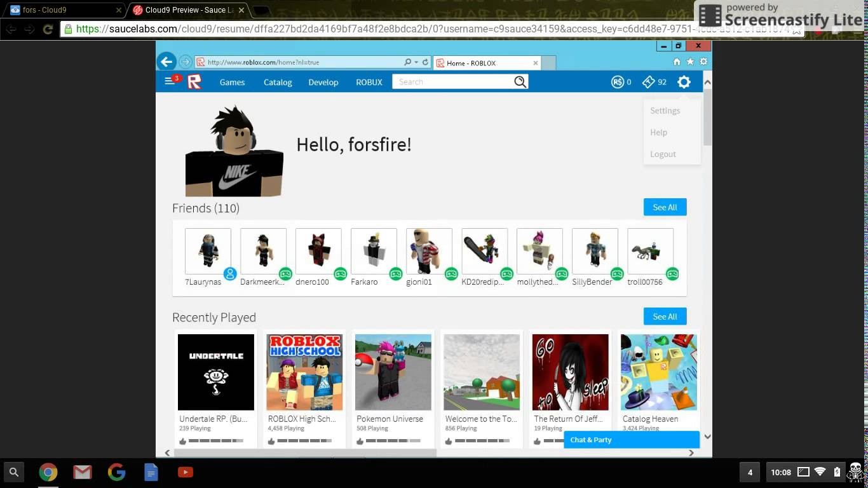868x488 pixels.
Task: Click the in-game status icon on dnero100
Action: pos(341,274)
